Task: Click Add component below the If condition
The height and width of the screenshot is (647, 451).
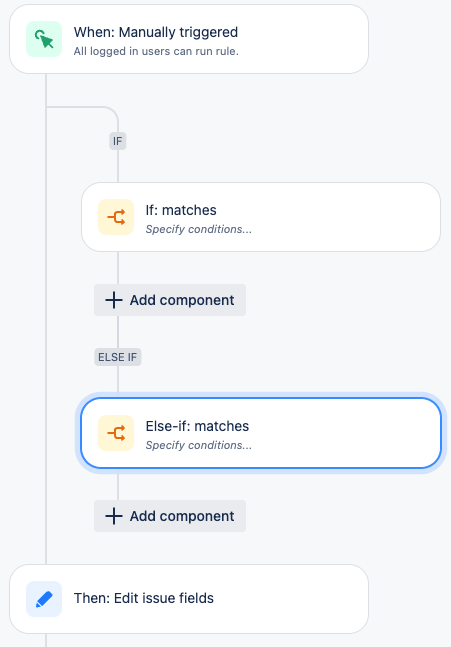Action: (x=170, y=300)
